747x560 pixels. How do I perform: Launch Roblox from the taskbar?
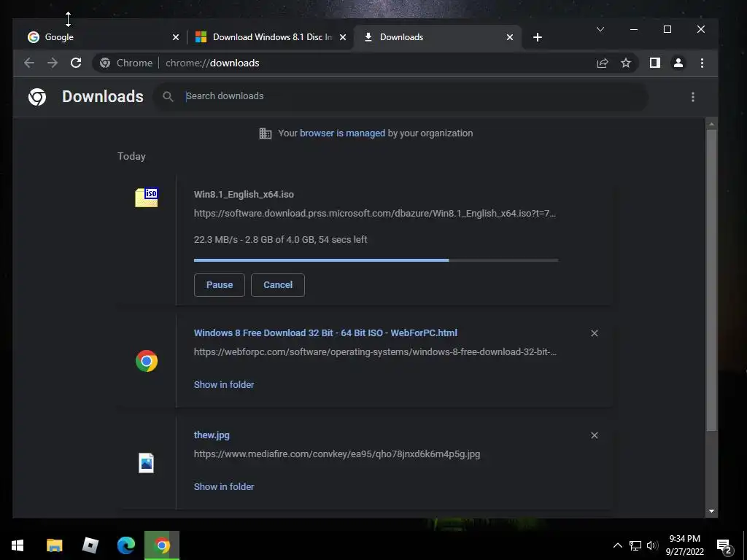click(90, 545)
